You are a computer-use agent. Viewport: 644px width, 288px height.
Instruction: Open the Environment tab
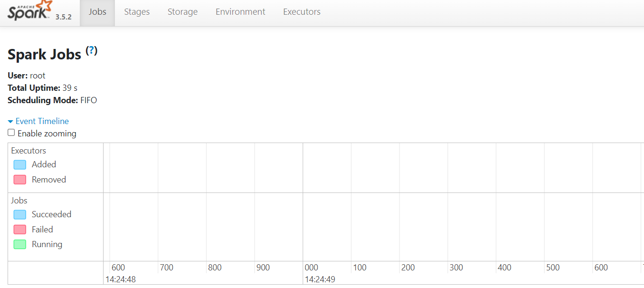pyautogui.click(x=240, y=12)
